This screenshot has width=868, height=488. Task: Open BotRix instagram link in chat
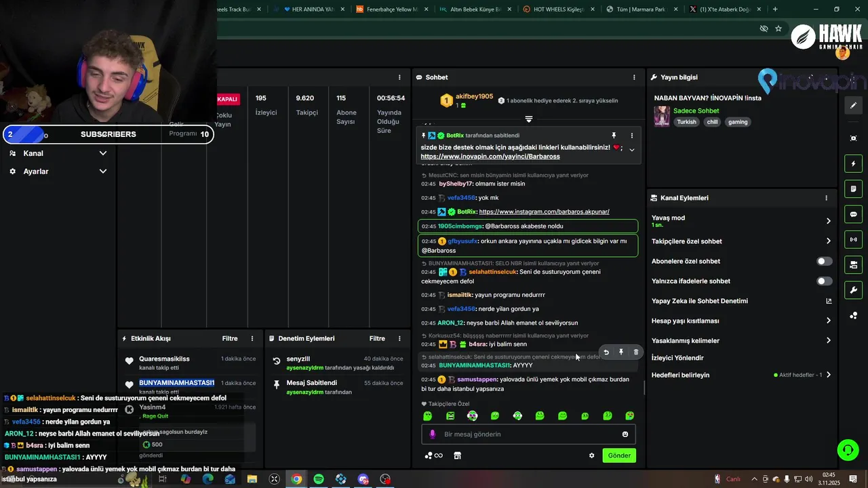click(x=544, y=211)
